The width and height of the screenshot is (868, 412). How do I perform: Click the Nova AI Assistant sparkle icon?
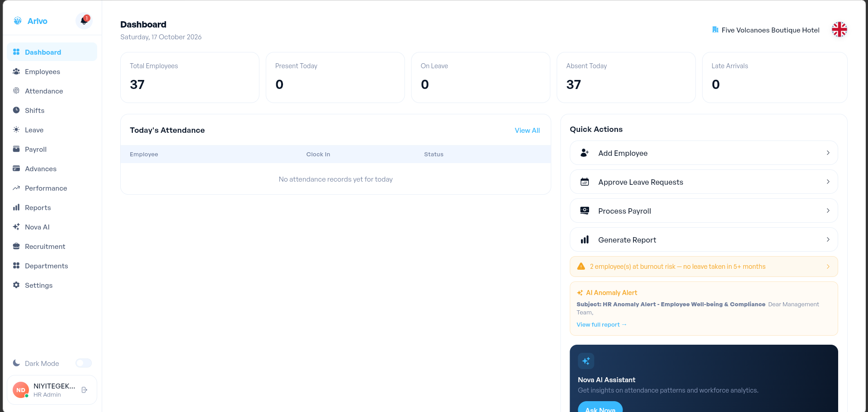tap(586, 361)
